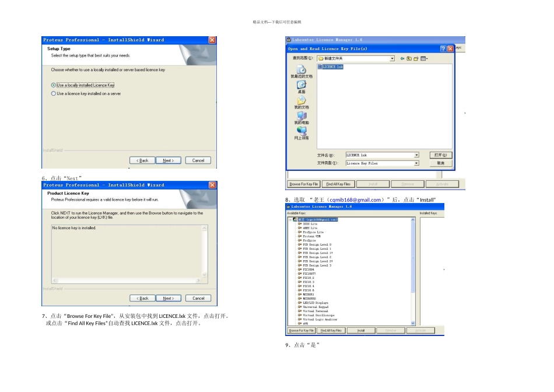Click key icon beside ISIS Lite
554x392 pixels.
click(x=300, y=224)
